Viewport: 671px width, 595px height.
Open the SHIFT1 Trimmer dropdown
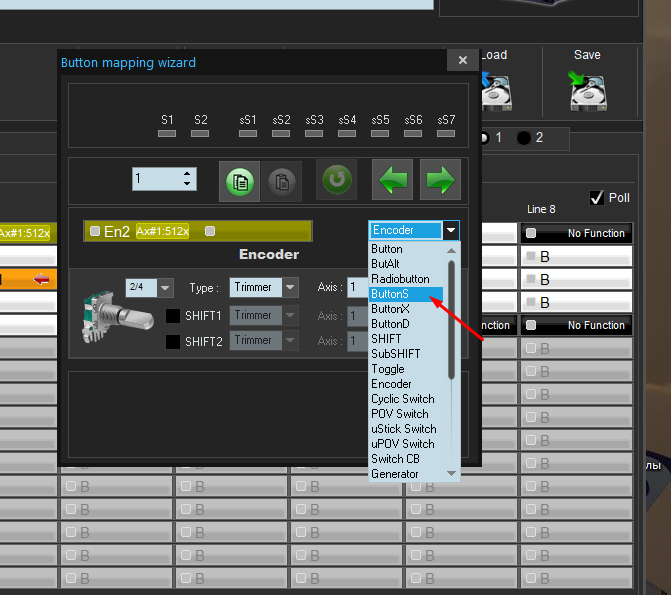[290, 315]
